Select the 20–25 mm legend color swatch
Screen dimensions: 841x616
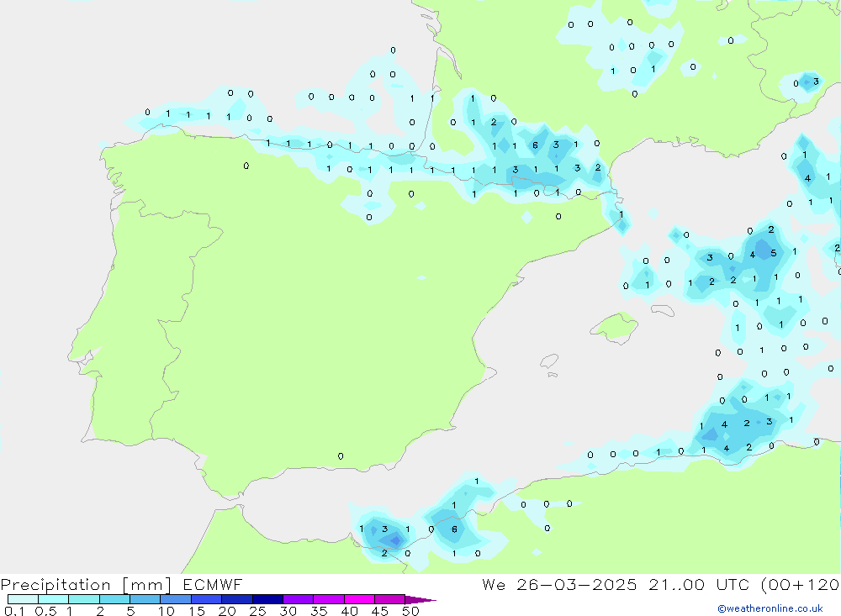pos(236,599)
